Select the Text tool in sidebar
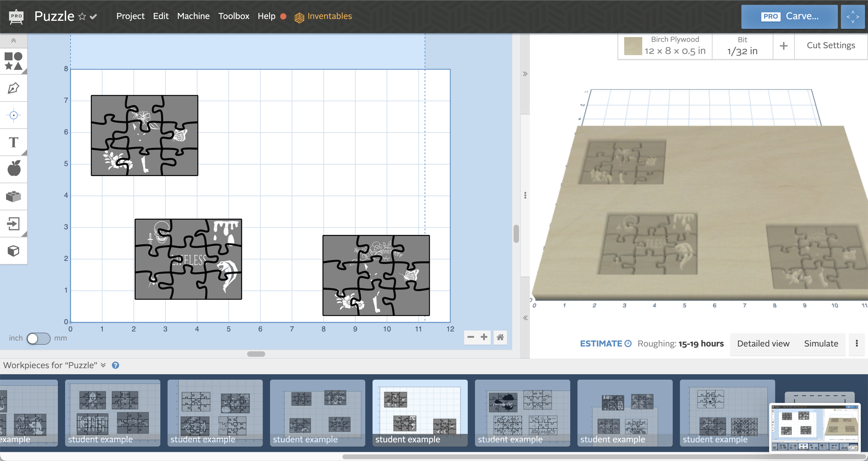868x461 pixels. click(14, 142)
